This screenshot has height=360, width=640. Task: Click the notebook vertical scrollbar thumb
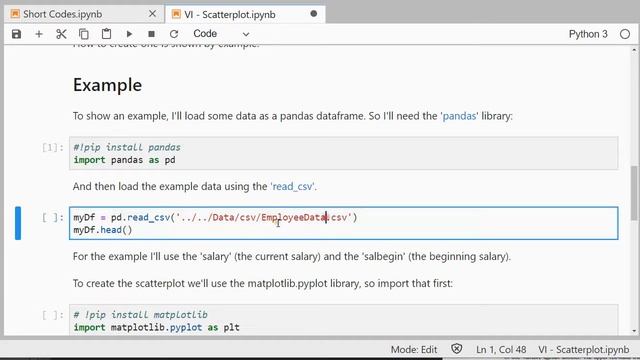[634, 193]
